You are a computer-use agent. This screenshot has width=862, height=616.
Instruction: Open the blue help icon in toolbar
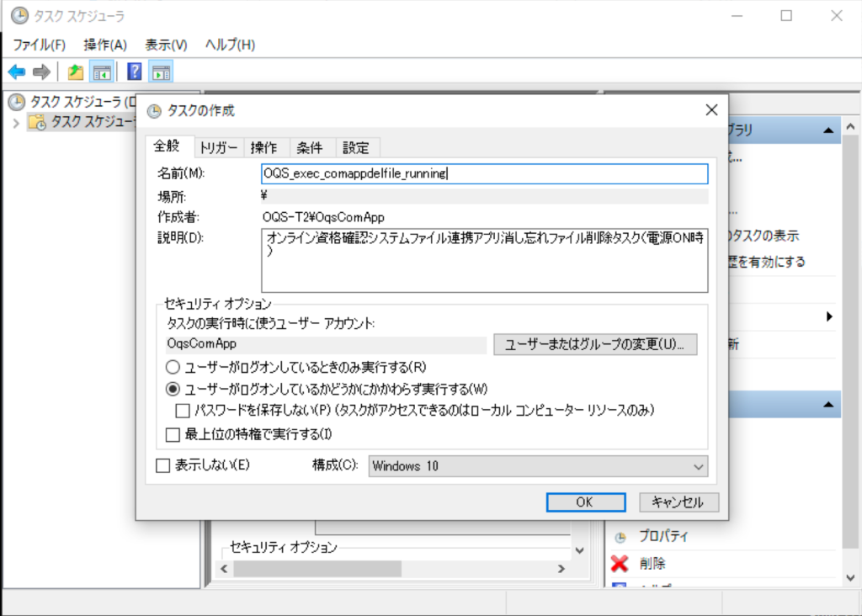(x=134, y=72)
